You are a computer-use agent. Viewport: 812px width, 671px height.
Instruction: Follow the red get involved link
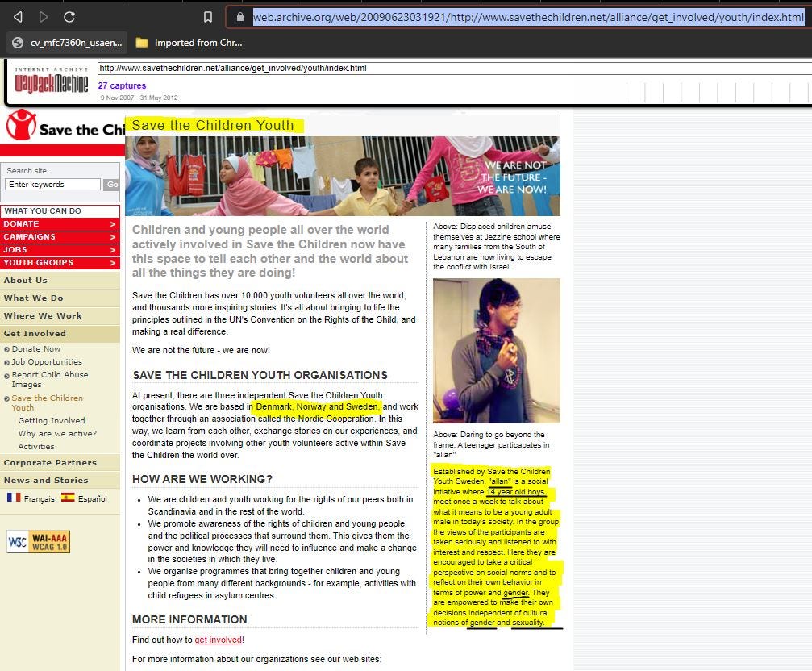point(218,640)
